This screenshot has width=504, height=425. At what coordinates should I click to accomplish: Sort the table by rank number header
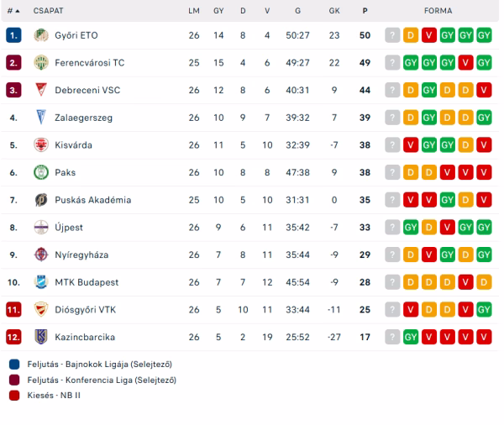pyautogui.click(x=13, y=11)
